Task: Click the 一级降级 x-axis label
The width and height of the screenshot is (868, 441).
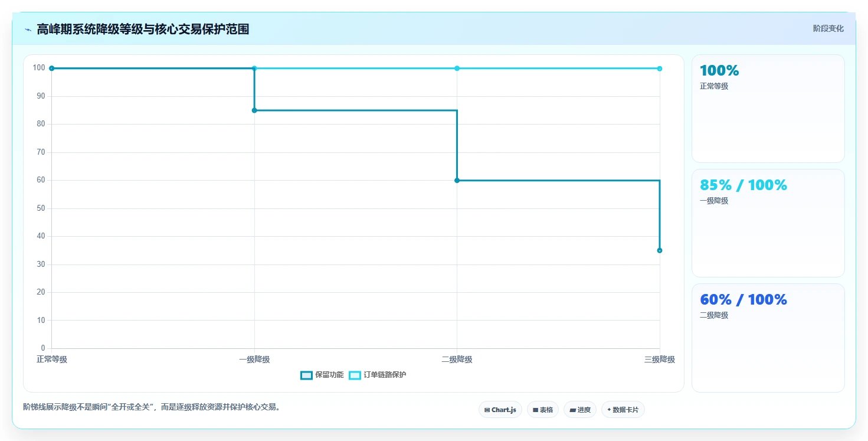Action: pyautogui.click(x=254, y=360)
